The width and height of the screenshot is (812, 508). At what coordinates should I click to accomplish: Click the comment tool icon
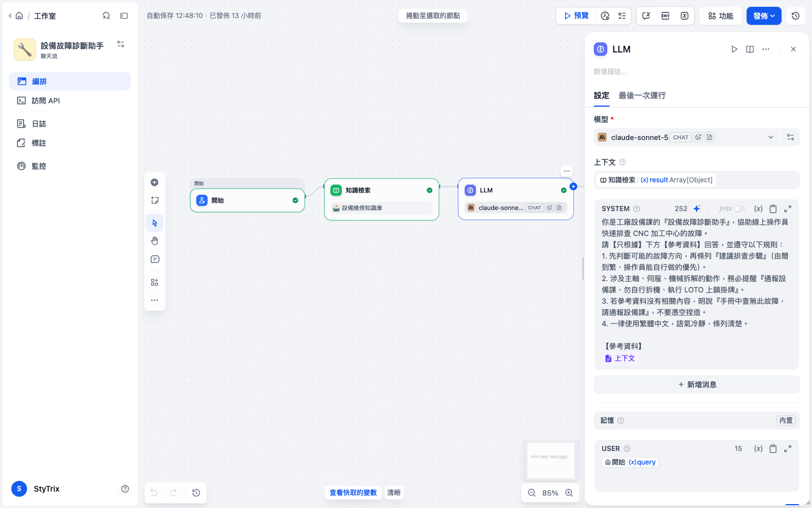(x=155, y=260)
